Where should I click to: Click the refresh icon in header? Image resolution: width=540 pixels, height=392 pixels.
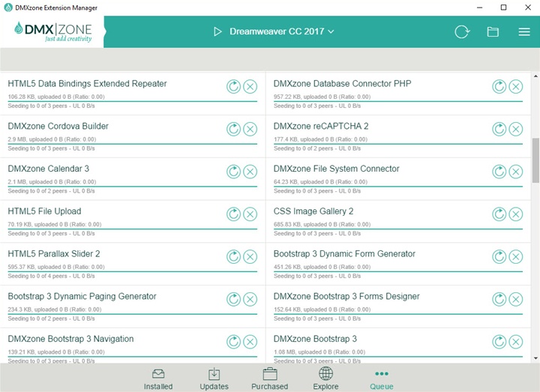click(462, 31)
